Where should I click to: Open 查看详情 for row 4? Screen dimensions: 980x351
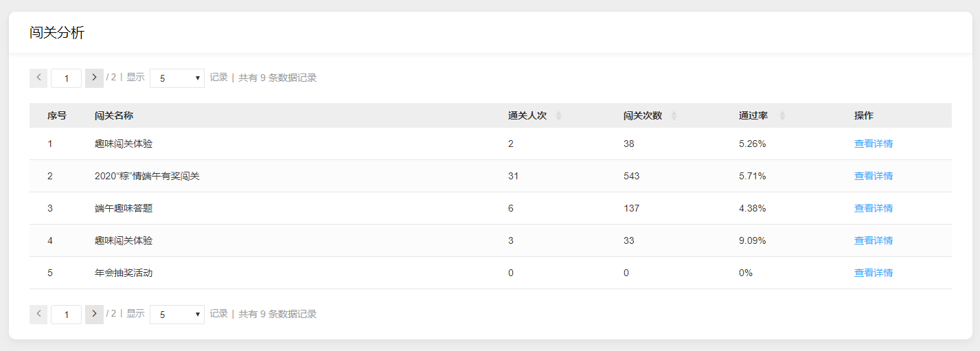pyautogui.click(x=873, y=240)
